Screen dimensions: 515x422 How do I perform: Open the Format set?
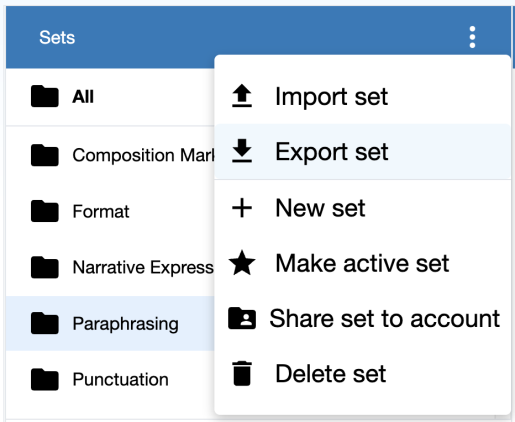click(x=110, y=211)
